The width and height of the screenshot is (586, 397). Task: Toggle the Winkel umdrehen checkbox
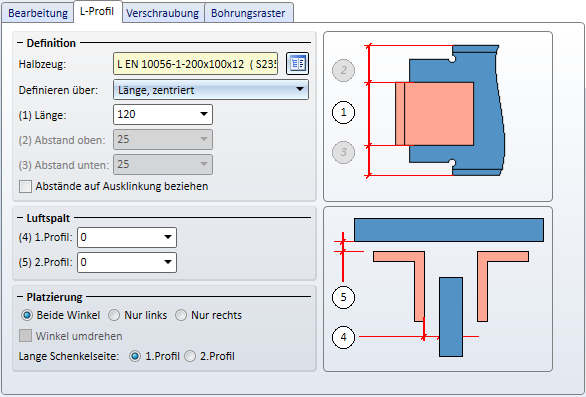(25, 336)
